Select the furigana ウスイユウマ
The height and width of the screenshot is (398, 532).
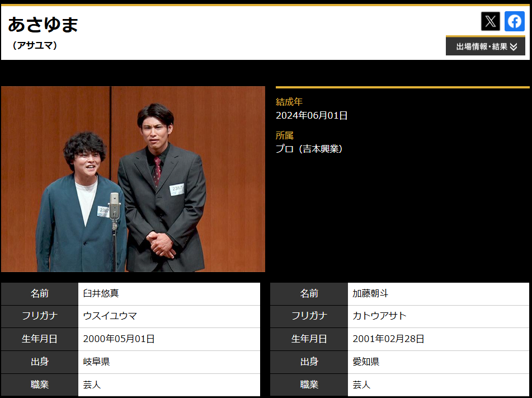pyautogui.click(x=110, y=316)
